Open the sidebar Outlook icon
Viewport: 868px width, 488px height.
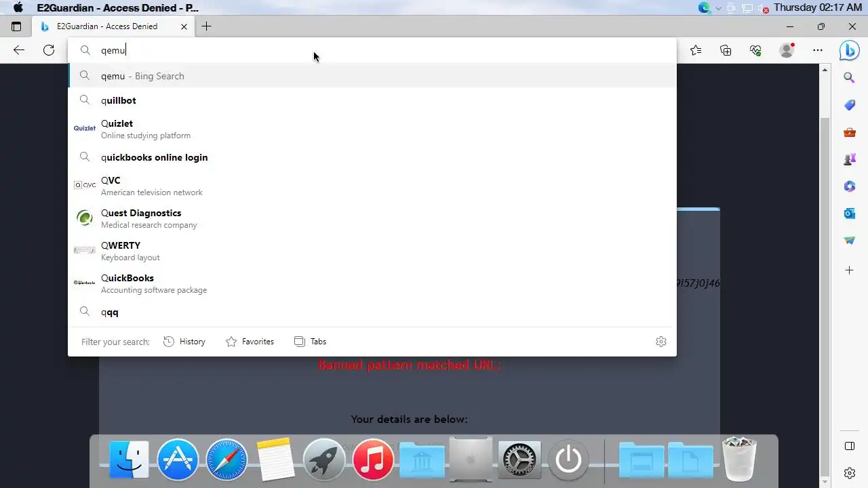[849, 213]
